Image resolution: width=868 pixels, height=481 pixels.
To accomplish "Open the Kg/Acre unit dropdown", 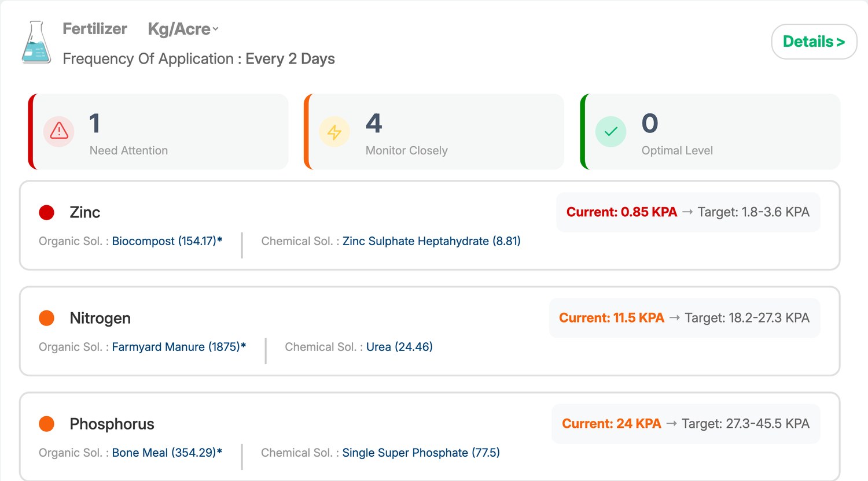I will click(183, 29).
